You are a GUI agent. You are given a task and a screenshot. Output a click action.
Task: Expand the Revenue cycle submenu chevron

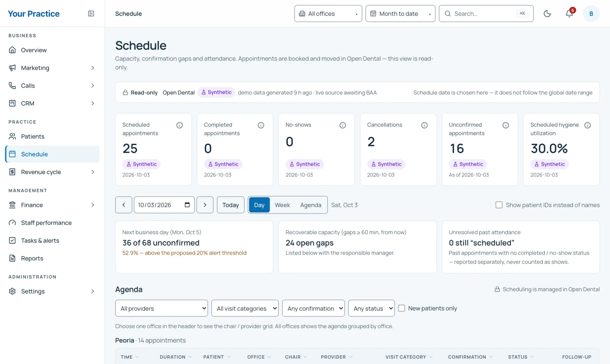click(x=93, y=172)
